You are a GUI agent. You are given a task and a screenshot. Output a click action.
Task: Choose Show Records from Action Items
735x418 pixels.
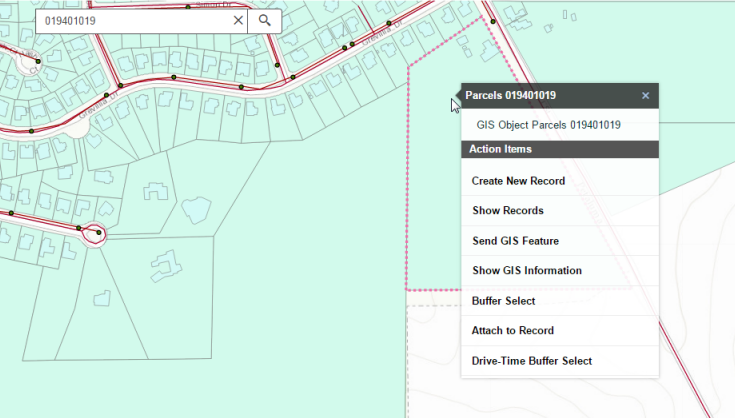click(x=508, y=211)
